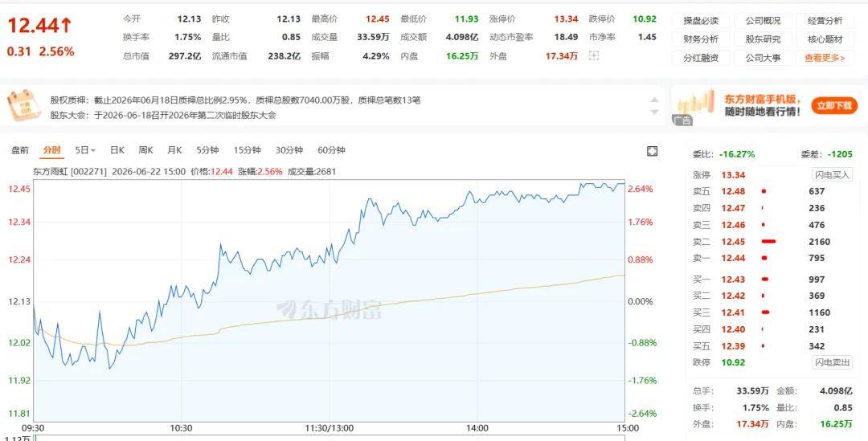Click the 涨停价 13.34 value
The image size is (868, 441).
[x=566, y=18]
